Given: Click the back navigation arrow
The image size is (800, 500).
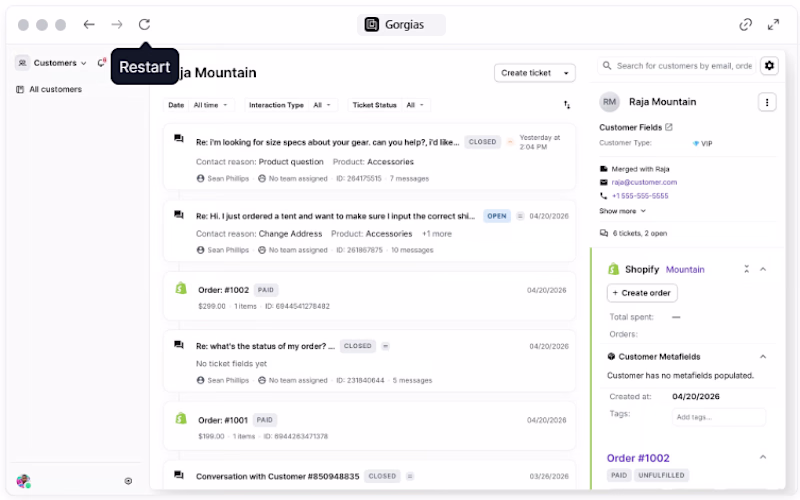Looking at the screenshot, I should 89,24.
